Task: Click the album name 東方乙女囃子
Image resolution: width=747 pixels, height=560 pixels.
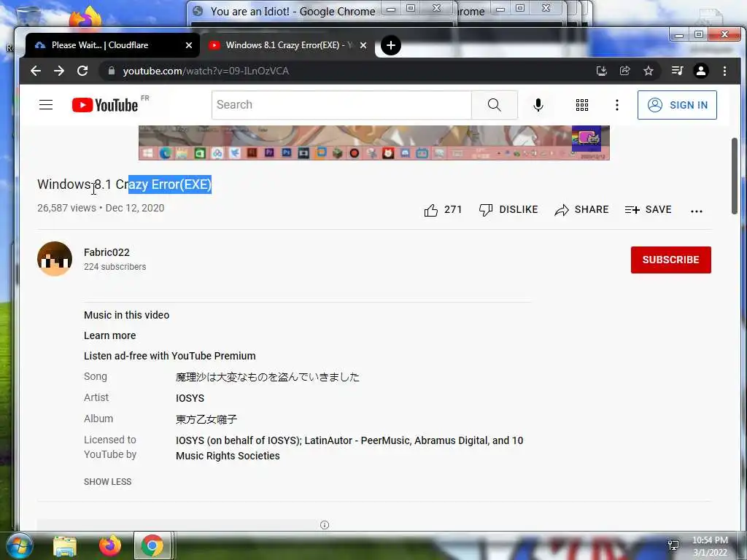Action: click(x=206, y=419)
